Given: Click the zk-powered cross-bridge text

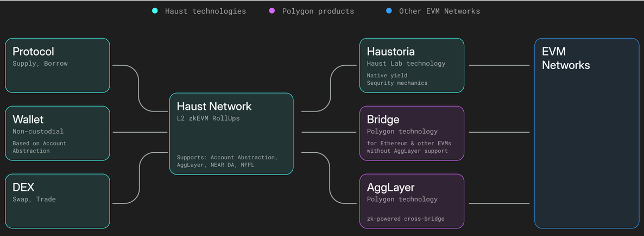Looking at the screenshot, I should tap(405, 219).
